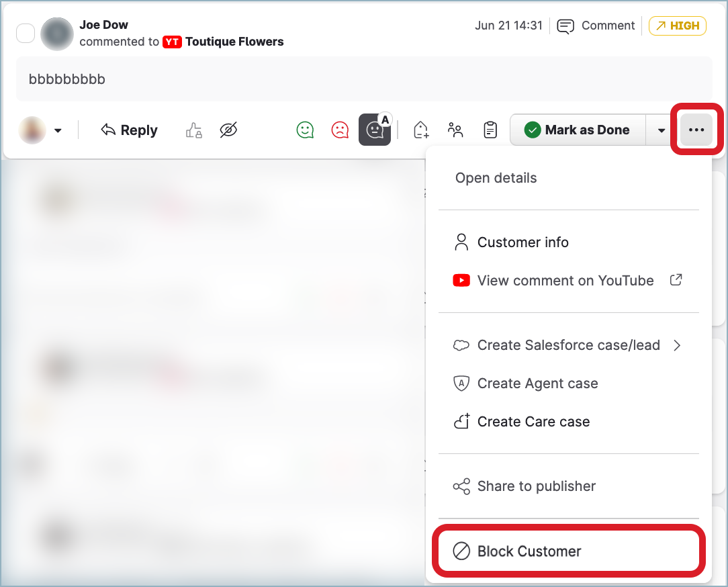
Task: Open View comment on YouTube link
Action: (x=565, y=281)
